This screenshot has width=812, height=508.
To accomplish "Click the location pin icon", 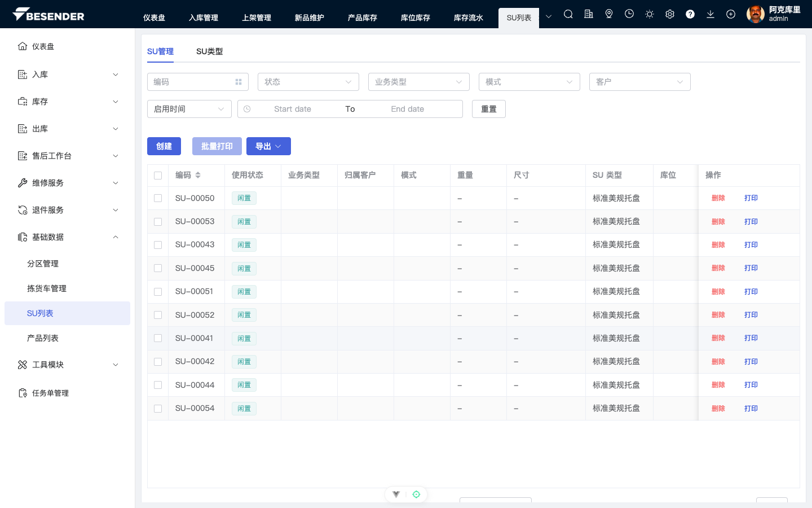I will 609,14.
